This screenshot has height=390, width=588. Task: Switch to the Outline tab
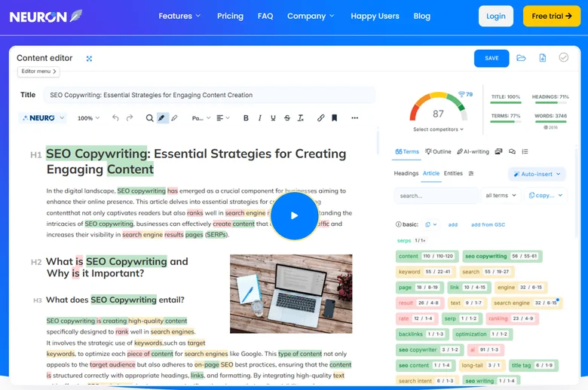[438, 152]
